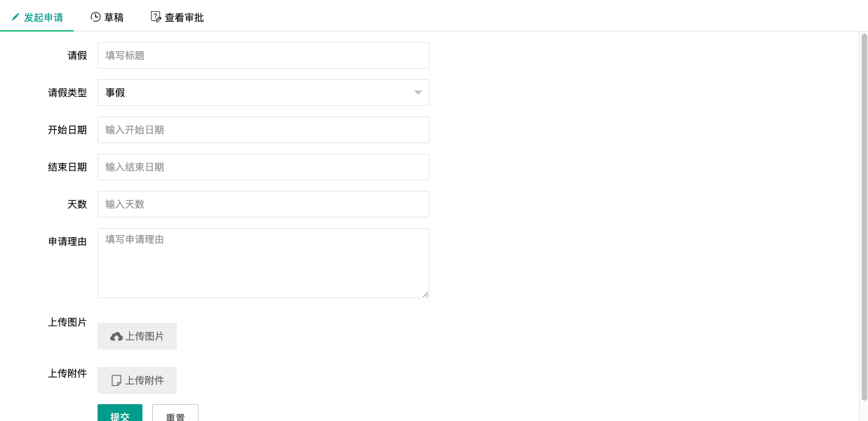The image size is (868, 421).
Task: Click the cloud upload icon
Action: (x=116, y=337)
